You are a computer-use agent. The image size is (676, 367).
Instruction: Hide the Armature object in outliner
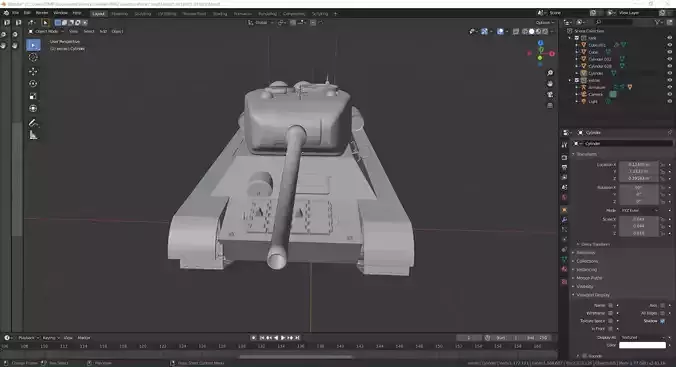670,87
